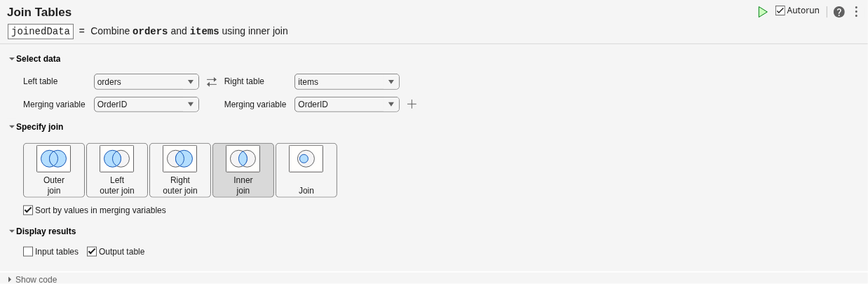Image resolution: width=868 pixels, height=284 pixels.
Task: Pick the plain Join option
Action: pyautogui.click(x=306, y=170)
